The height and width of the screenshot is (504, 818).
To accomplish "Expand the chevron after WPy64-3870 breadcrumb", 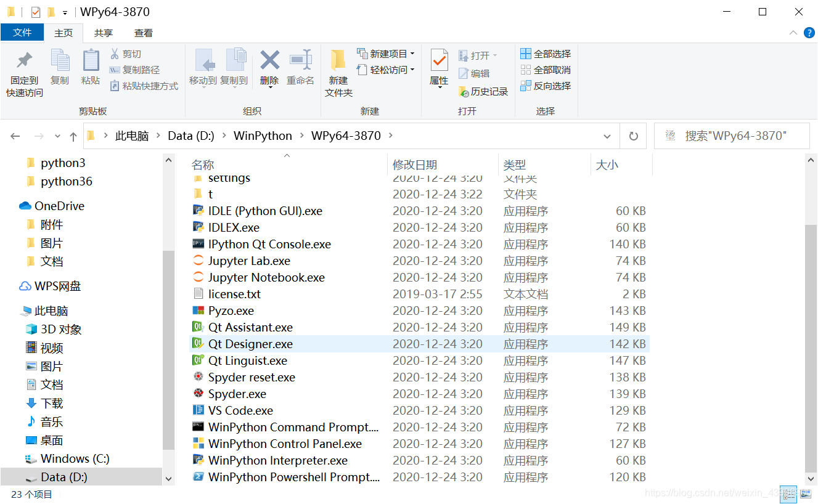I will (390, 136).
